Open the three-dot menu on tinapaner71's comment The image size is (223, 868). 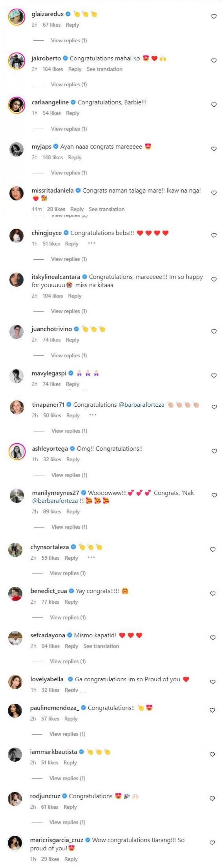pos(93,415)
